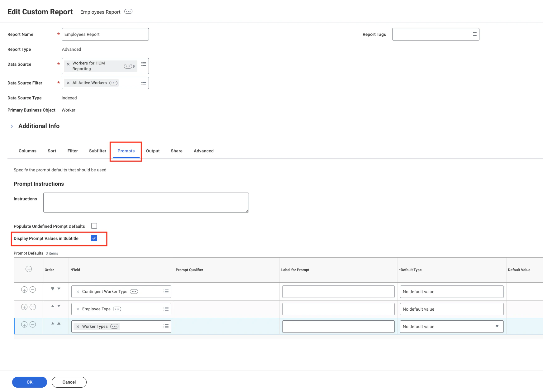Screen dimensions: 543x392
Task: Add row via header plus icon
Action: [x=29, y=269]
